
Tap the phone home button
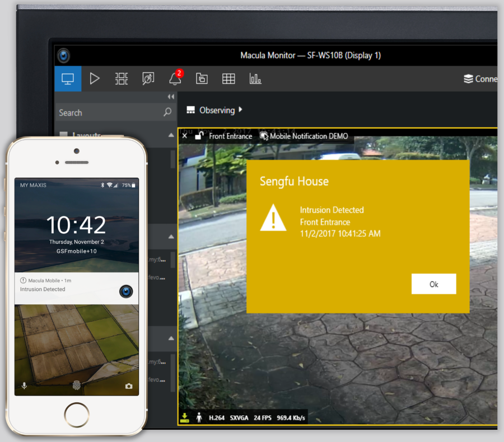coord(77,415)
